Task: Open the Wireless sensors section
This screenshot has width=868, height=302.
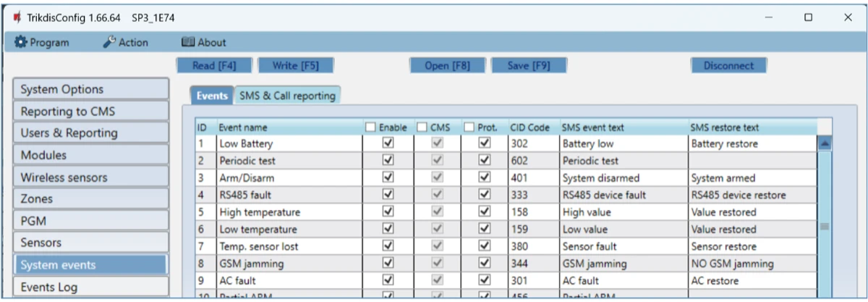Action: click(x=90, y=177)
